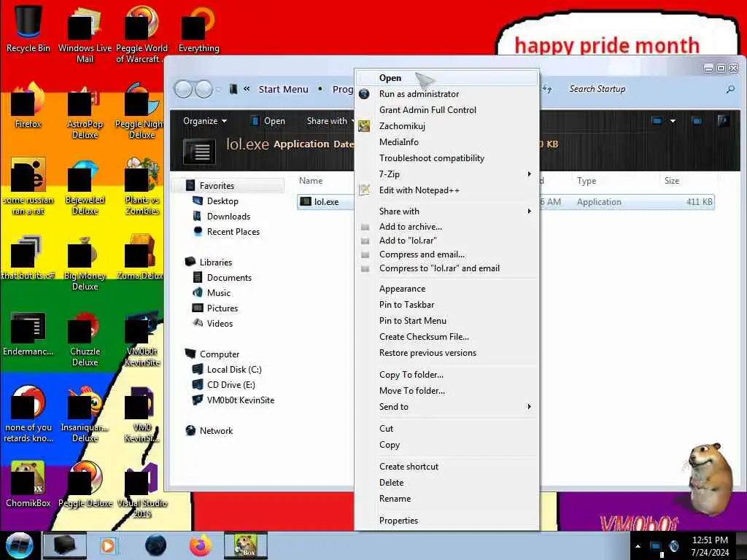Open Plants vs Zombies desktop icon
The width and height of the screenshot is (747, 560).
(142, 187)
